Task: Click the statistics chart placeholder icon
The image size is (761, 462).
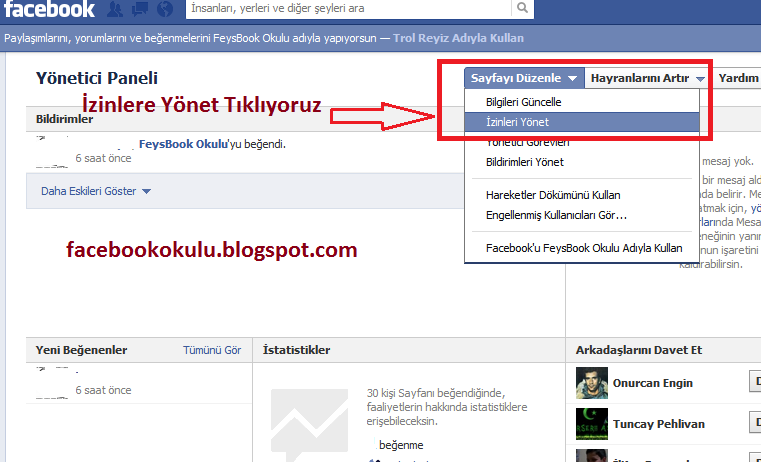Action: 309,425
